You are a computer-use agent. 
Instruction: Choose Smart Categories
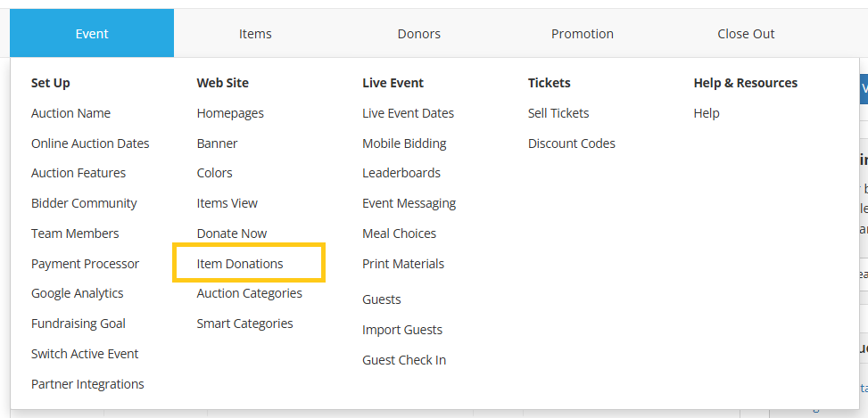pyautogui.click(x=244, y=324)
